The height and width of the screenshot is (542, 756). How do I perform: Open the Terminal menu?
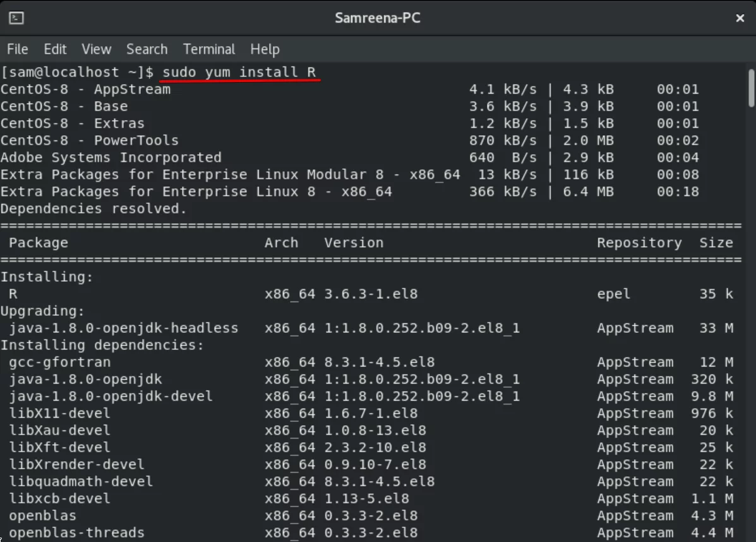point(209,49)
